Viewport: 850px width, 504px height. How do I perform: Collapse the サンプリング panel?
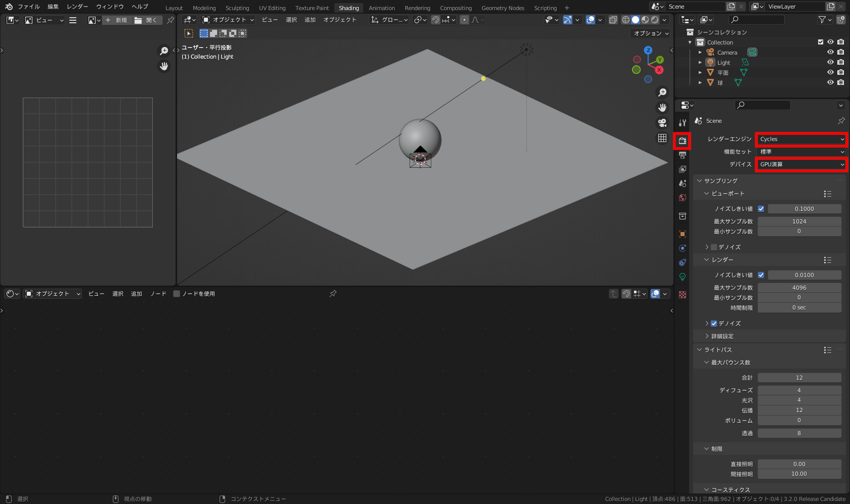tap(700, 181)
